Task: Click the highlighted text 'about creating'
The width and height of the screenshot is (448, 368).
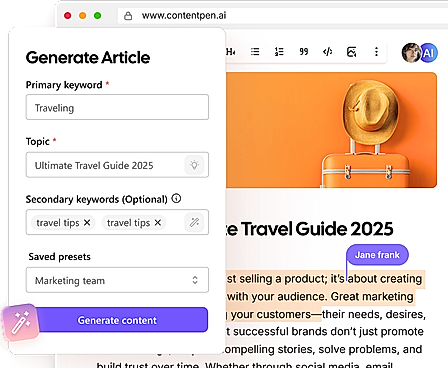Action: coord(385,279)
